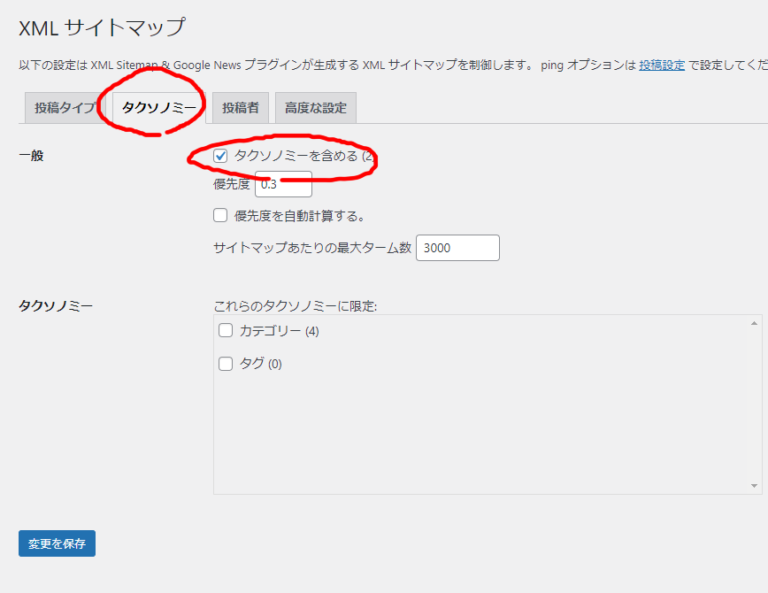Enable 優先度を自動計算する checkbox
The image size is (768, 593).
(x=220, y=215)
